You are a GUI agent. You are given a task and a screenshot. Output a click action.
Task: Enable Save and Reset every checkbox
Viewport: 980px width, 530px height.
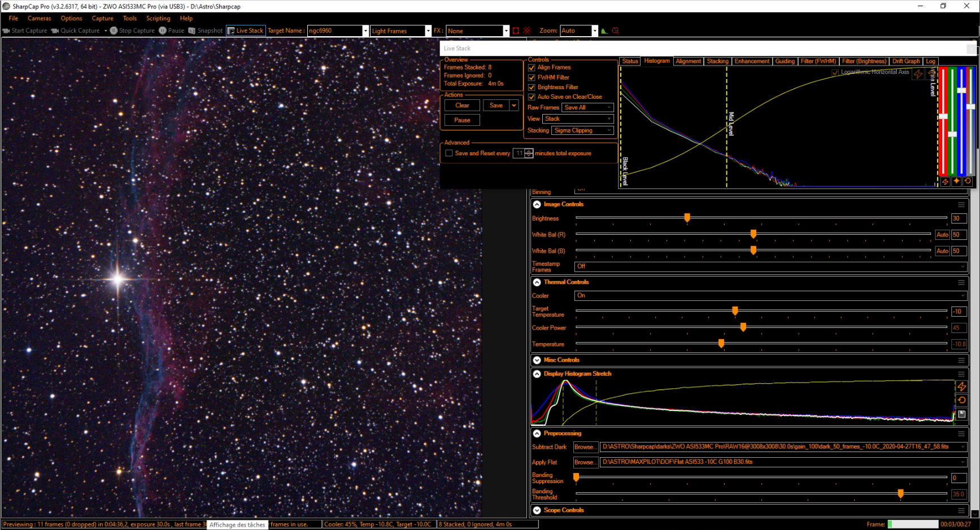click(449, 154)
